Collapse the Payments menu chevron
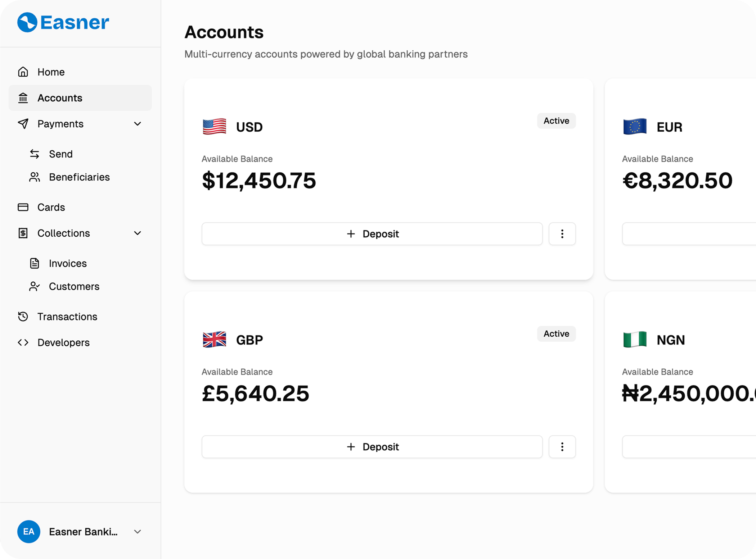The image size is (756, 559). pos(138,124)
